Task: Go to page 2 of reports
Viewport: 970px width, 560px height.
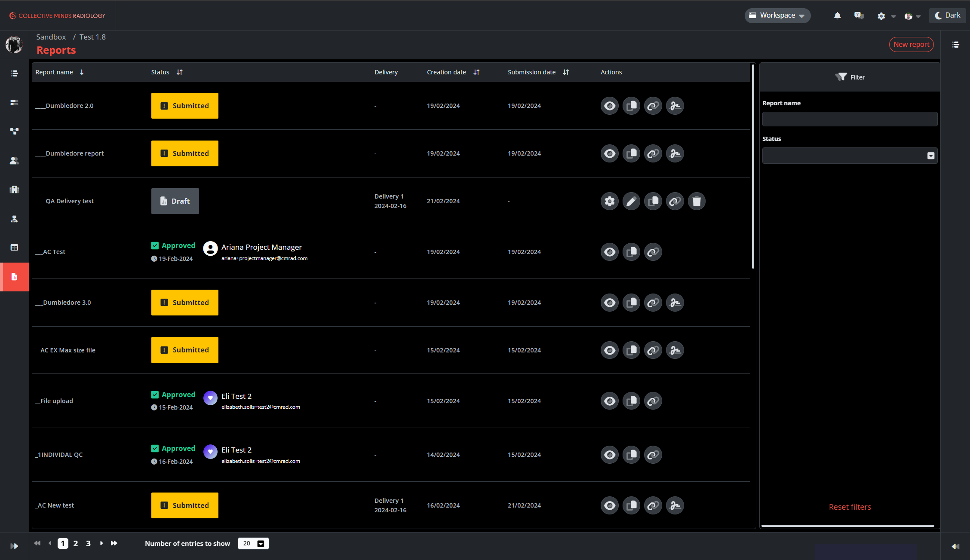Action: point(76,543)
